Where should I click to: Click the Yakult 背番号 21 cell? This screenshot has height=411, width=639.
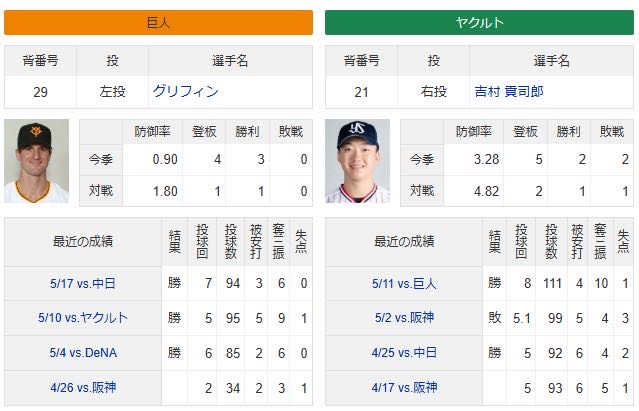(361, 92)
